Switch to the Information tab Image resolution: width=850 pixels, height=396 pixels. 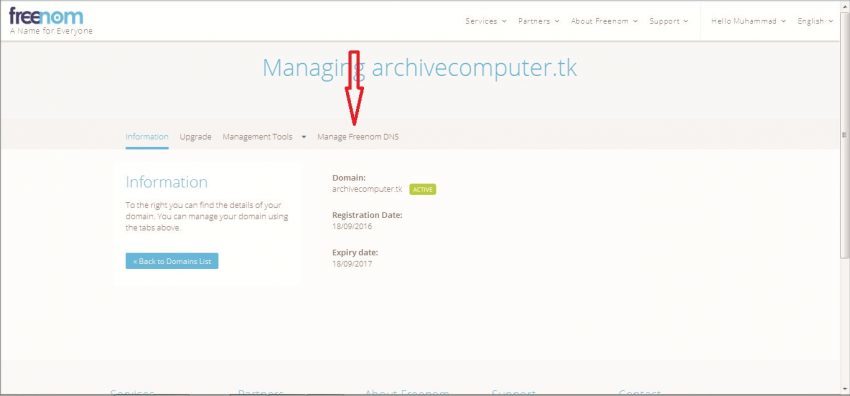pos(147,137)
